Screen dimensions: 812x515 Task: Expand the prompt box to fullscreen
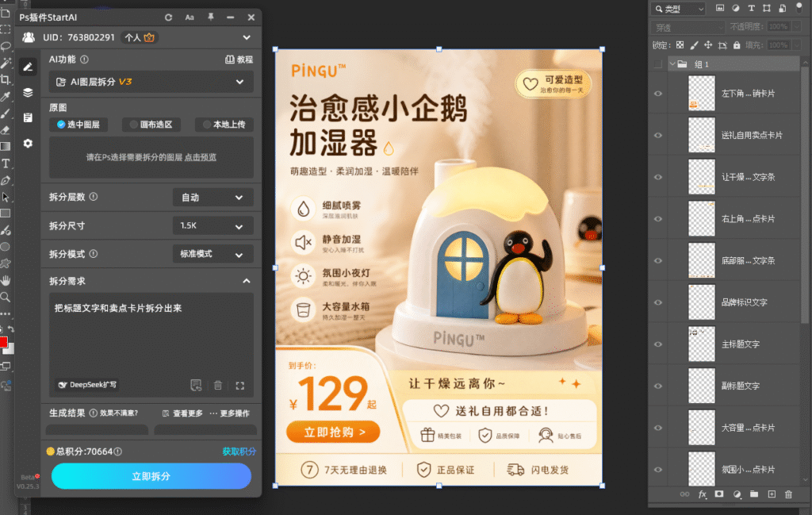pyautogui.click(x=239, y=386)
